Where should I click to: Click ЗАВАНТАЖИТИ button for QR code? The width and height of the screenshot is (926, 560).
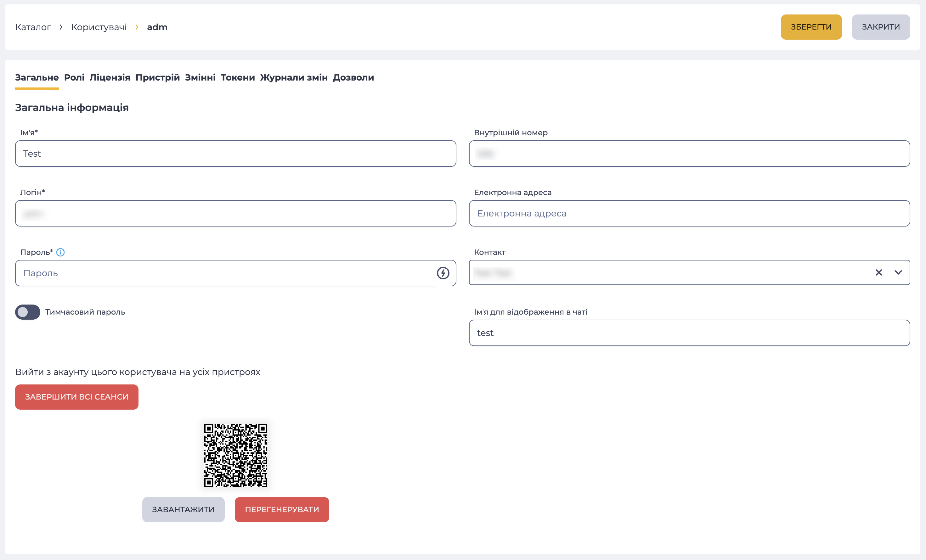(x=183, y=510)
